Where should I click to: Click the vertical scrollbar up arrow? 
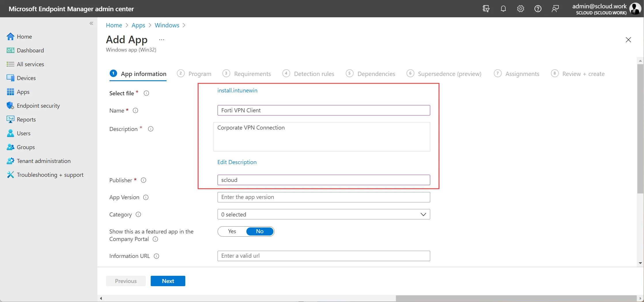click(640, 61)
